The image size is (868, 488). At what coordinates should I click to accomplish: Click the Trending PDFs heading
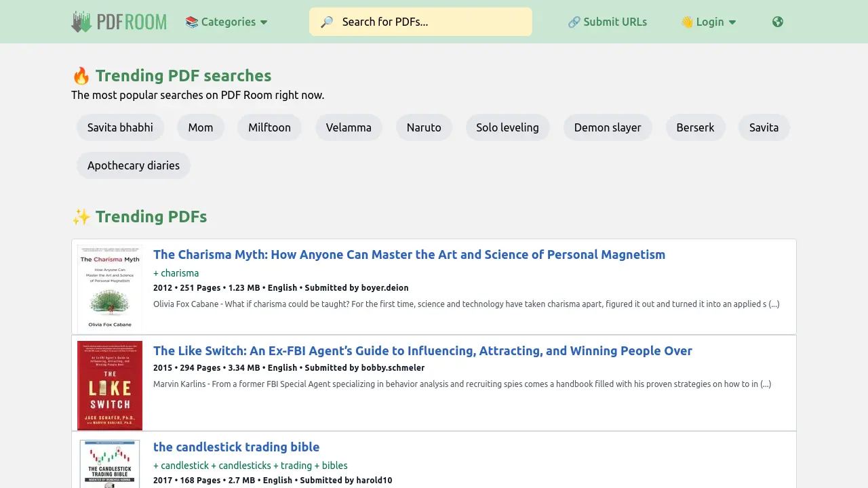pyautogui.click(x=139, y=217)
